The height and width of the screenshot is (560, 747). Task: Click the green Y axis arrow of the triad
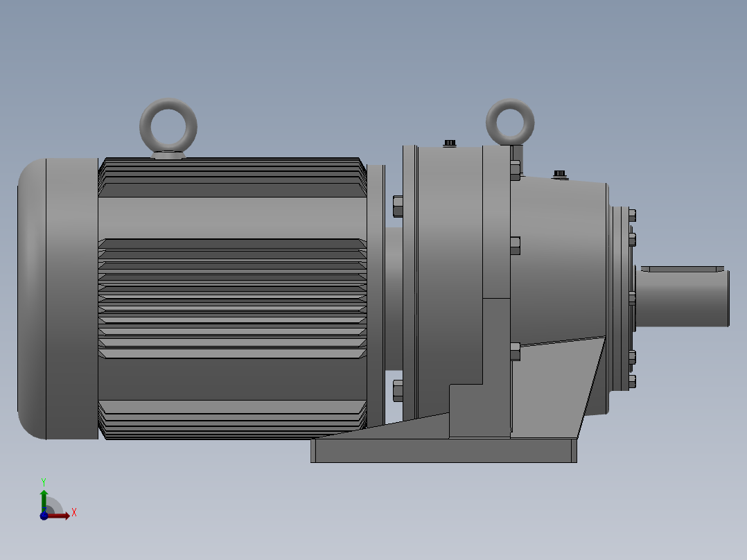click(x=44, y=500)
